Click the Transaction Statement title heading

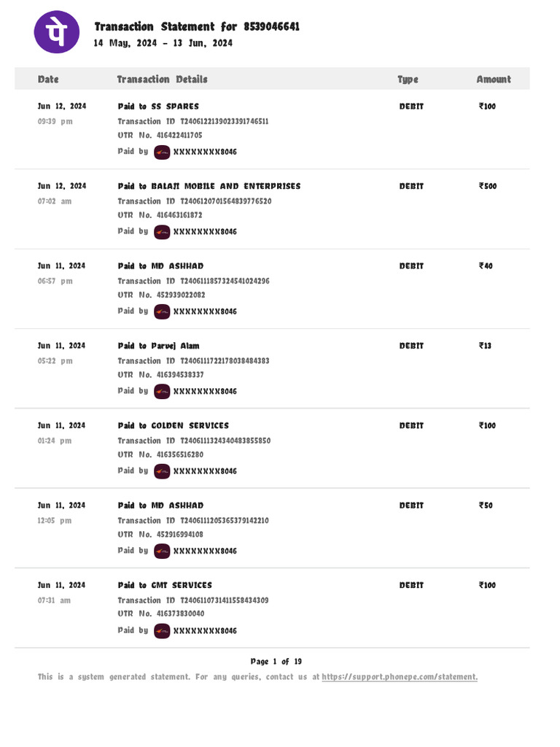[197, 27]
